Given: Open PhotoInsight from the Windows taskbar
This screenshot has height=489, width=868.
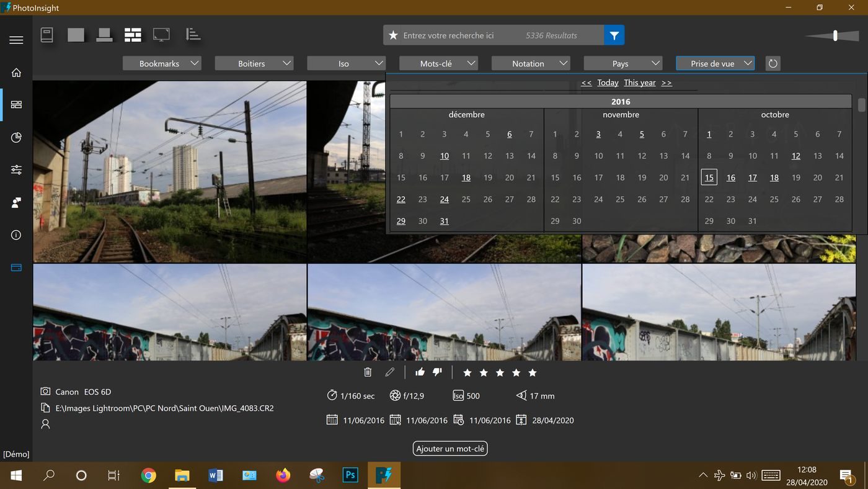Looking at the screenshot, I should click(x=384, y=475).
